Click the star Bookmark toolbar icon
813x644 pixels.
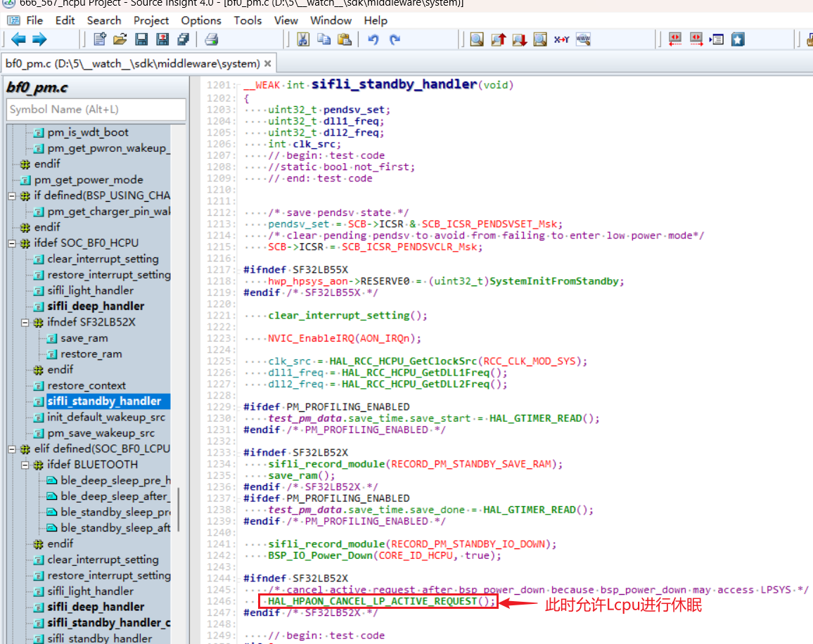738,39
